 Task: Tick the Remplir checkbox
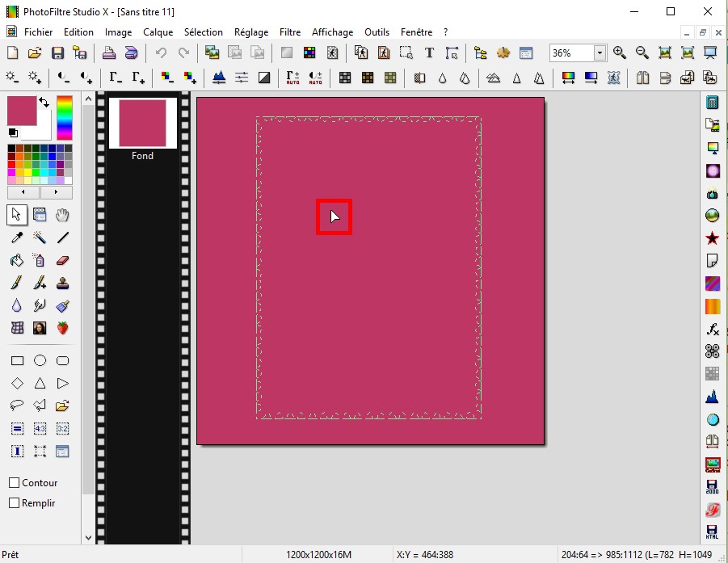pos(15,503)
